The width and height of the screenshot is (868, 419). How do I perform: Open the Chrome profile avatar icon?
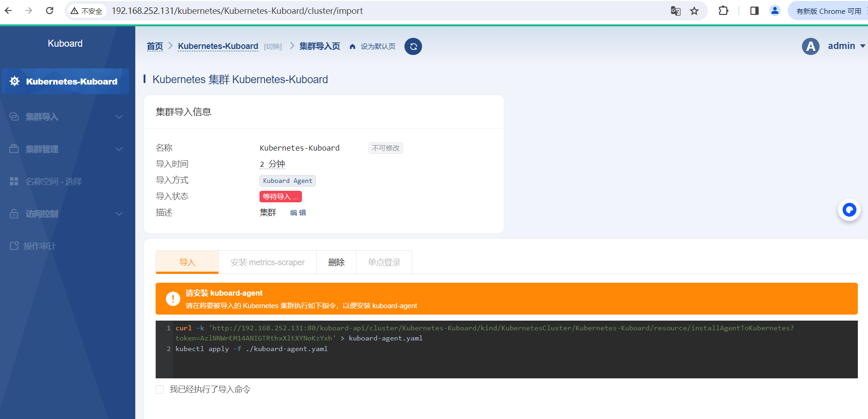775,11
